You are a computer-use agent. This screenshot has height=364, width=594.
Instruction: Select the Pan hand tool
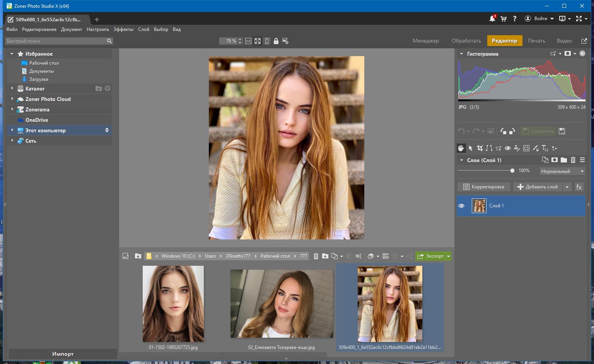[x=461, y=148]
